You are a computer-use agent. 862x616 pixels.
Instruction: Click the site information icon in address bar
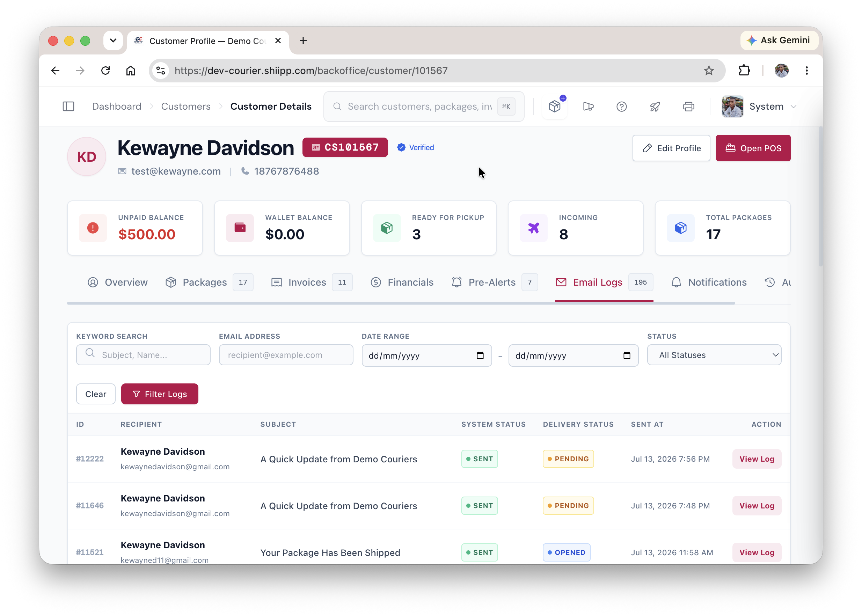(161, 71)
